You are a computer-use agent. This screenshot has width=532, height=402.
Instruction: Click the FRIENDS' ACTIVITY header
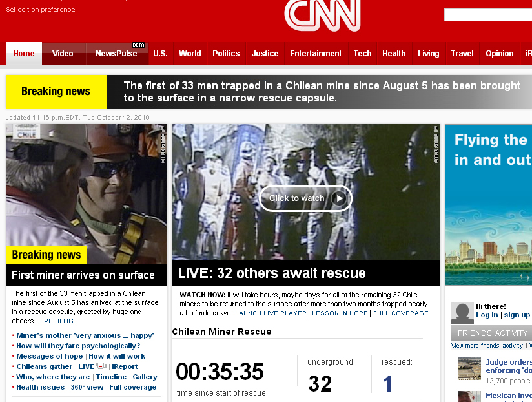[491, 333]
